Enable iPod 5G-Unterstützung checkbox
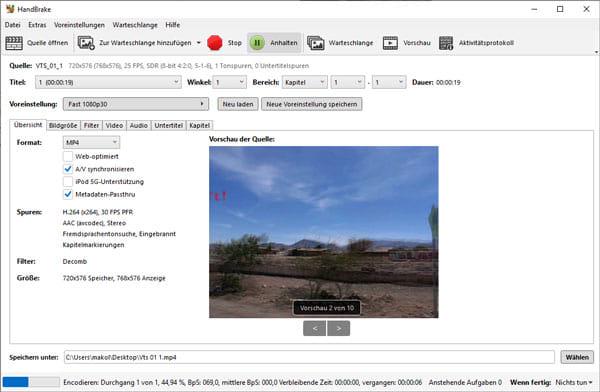Screen dimensions: 600x392 pos(68,181)
